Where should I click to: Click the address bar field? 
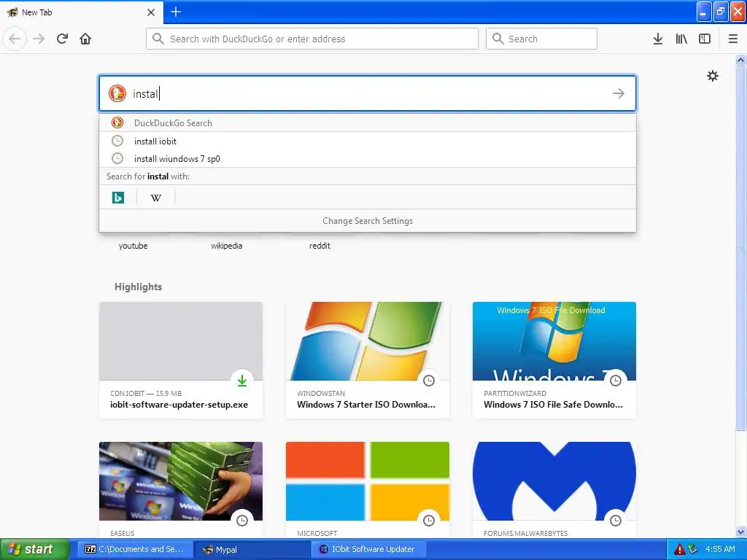(x=312, y=39)
